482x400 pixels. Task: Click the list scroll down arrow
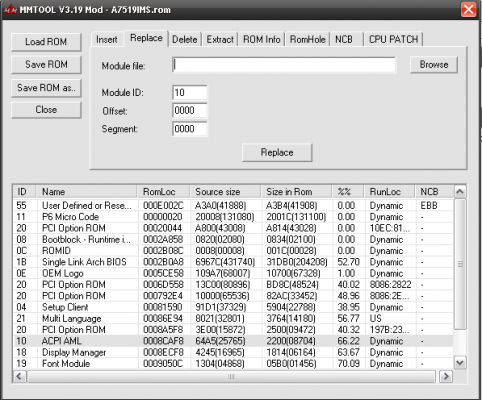(x=460, y=362)
